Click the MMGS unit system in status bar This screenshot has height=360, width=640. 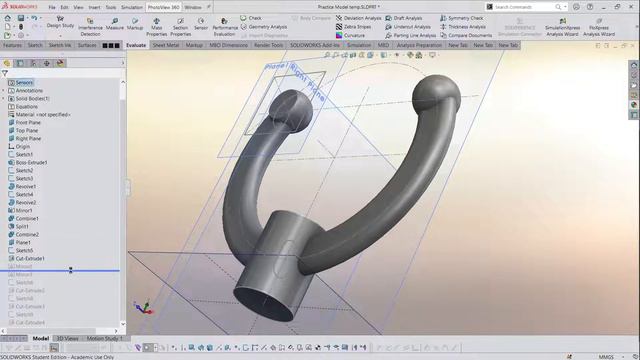click(606, 357)
